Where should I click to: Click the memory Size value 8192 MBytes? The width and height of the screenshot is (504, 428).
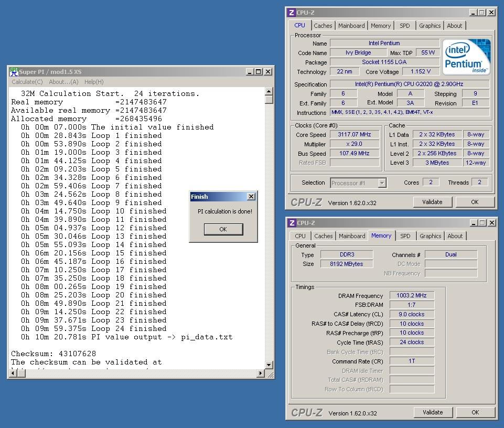click(x=347, y=264)
